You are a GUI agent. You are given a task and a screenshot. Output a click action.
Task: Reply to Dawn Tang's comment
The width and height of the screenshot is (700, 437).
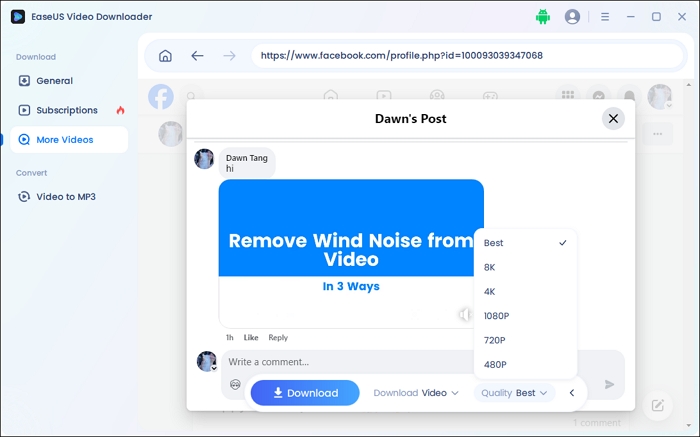[278, 337]
